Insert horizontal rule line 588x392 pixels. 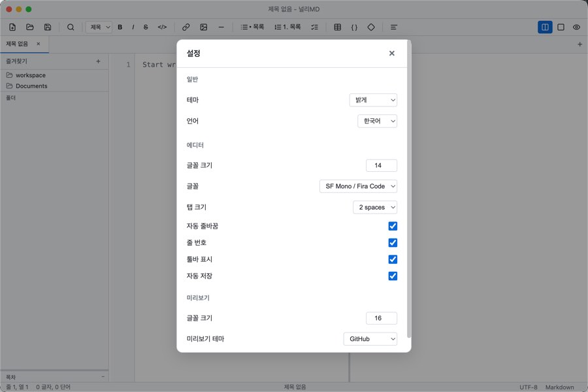[x=221, y=27]
